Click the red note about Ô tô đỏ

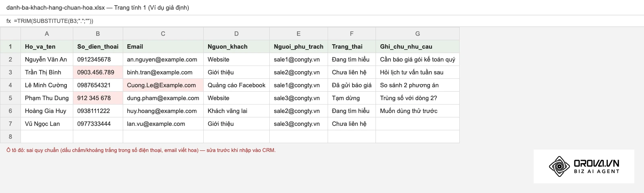pos(141,150)
